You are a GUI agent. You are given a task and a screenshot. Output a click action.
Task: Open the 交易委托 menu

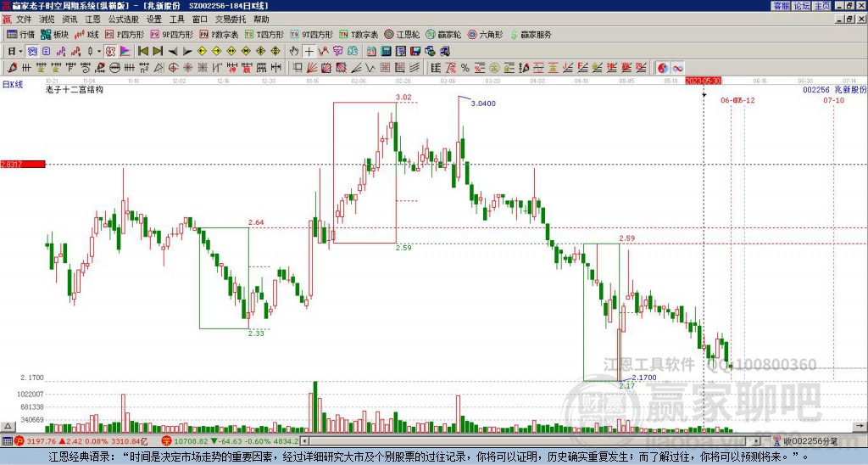click(x=231, y=20)
